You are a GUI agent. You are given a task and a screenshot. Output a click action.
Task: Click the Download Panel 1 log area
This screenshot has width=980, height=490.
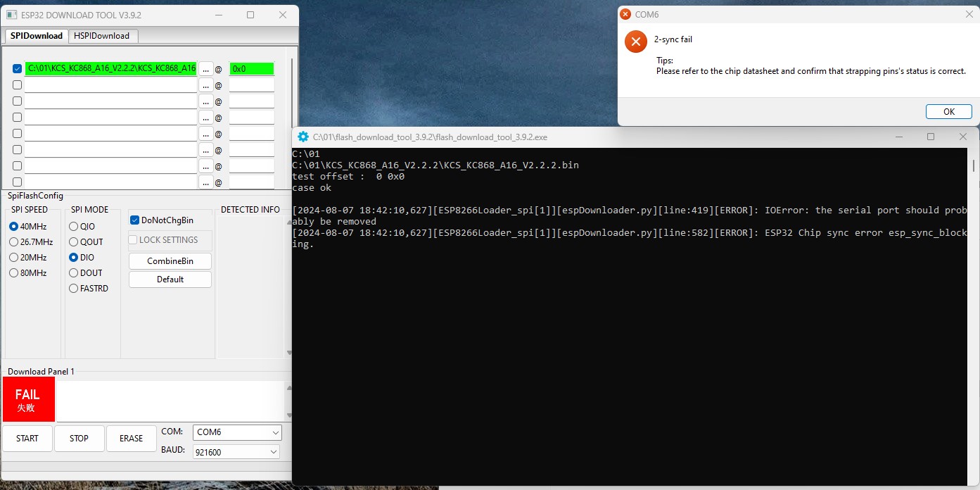170,401
